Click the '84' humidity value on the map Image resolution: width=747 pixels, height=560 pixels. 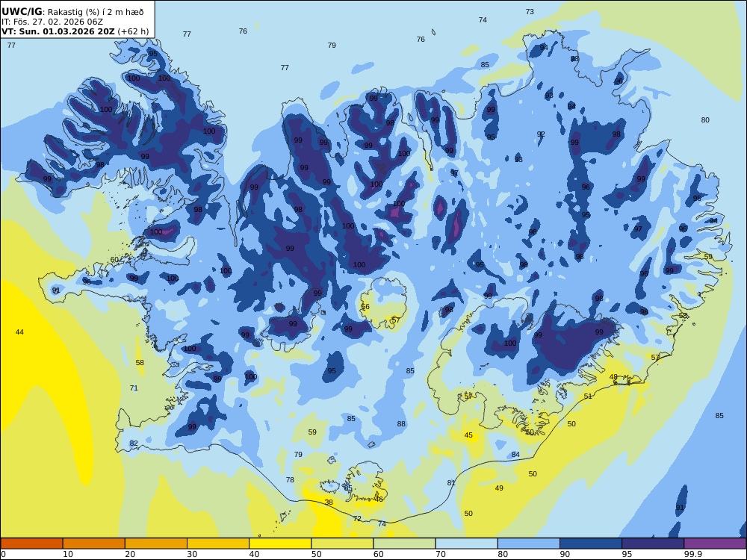(x=515, y=455)
